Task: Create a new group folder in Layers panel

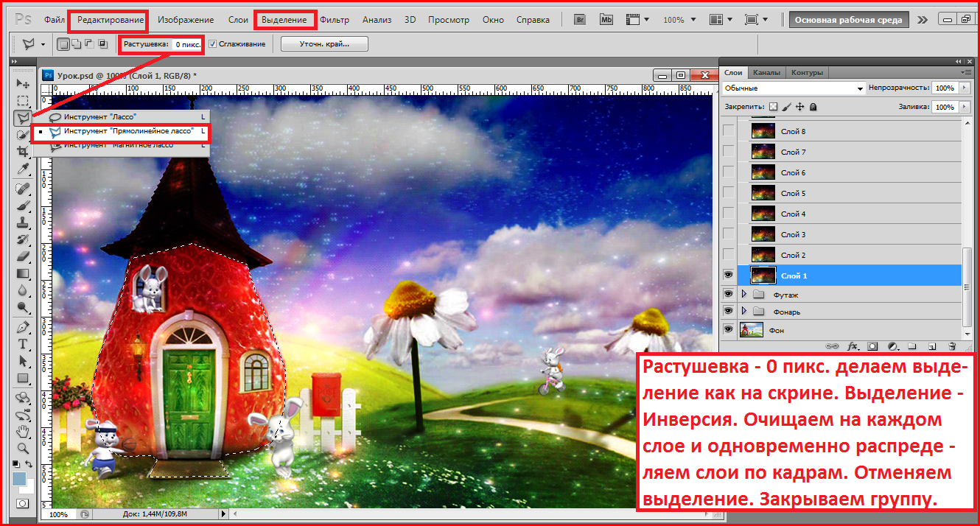Action: tap(911, 346)
